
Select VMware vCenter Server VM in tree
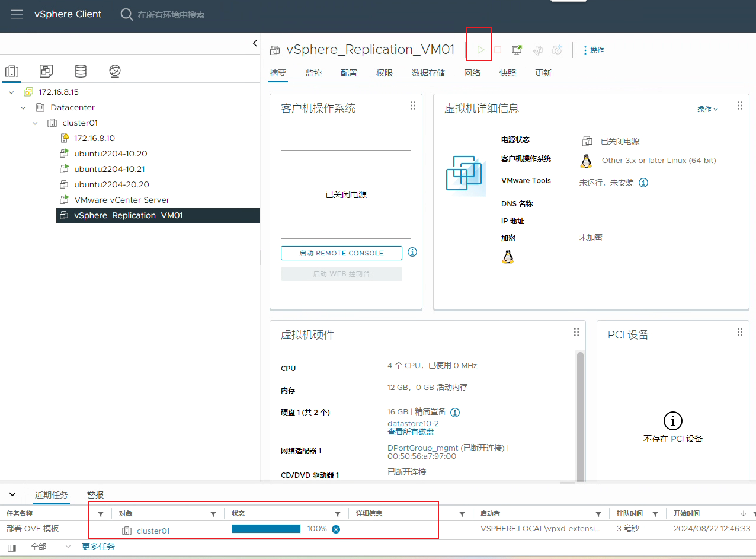[121, 200]
